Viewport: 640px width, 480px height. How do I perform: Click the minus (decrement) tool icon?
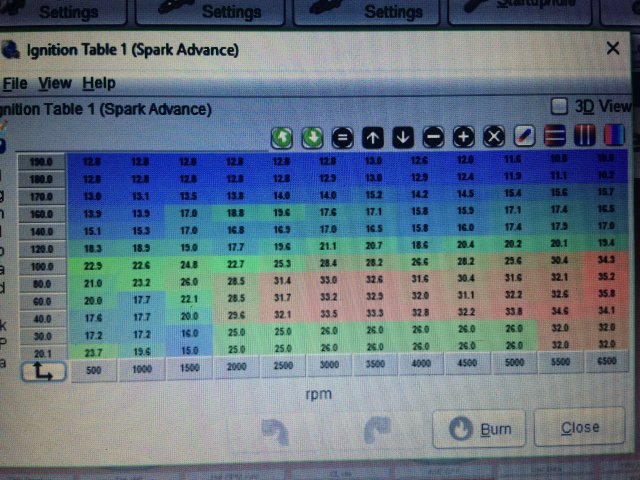pyautogui.click(x=433, y=136)
